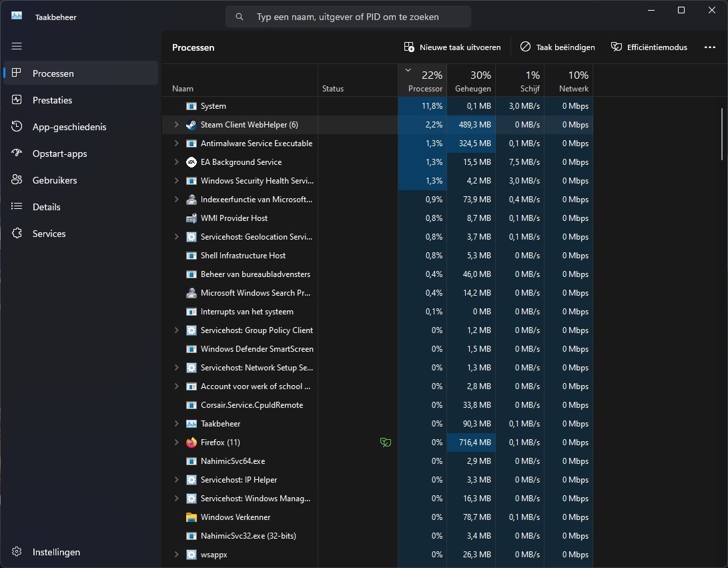Open the Details tab in sidebar
728x568 pixels.
[x=81, y=207]
